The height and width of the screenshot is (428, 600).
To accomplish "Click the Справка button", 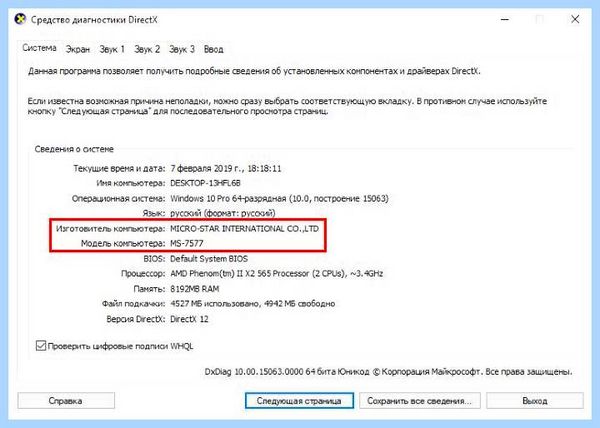I will pyautogui.click(x=66, y=400).
